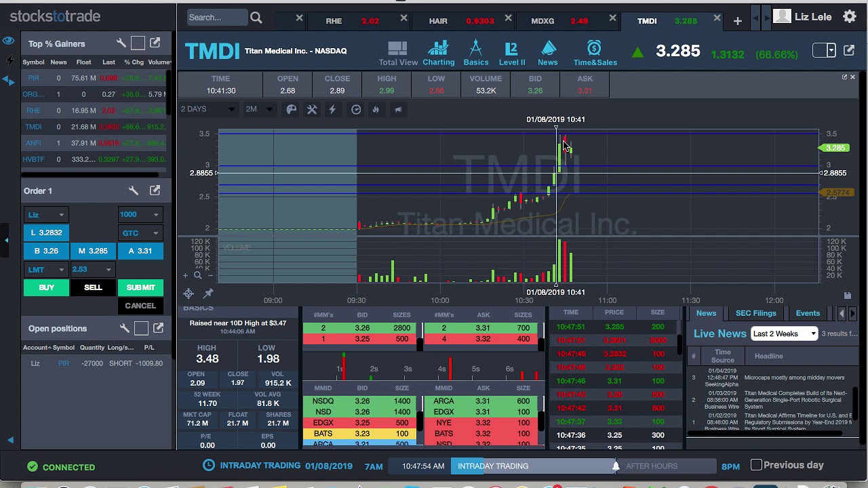Open the Events tab
This screenshot has width=868, height=488.
tap(808, 313)
